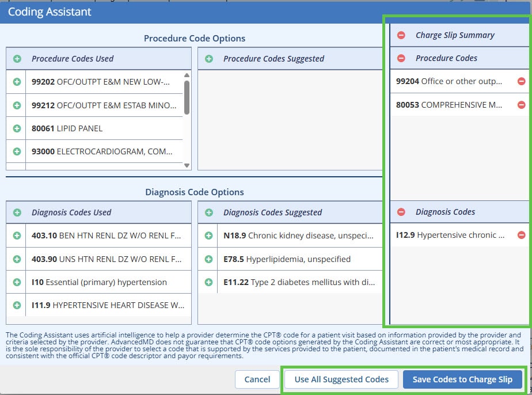Select 93000 ELECTROCARDIOGRAM row text
The height and width of the screenshot is (395, 532).
[102, 151]
